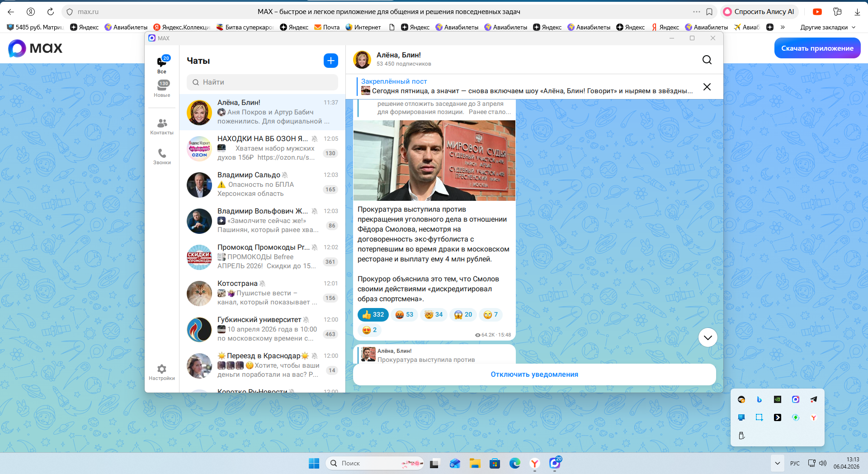Click Спросить Алису AI button
This screenshot has width=868, height=474.
[x=759, y=12]
